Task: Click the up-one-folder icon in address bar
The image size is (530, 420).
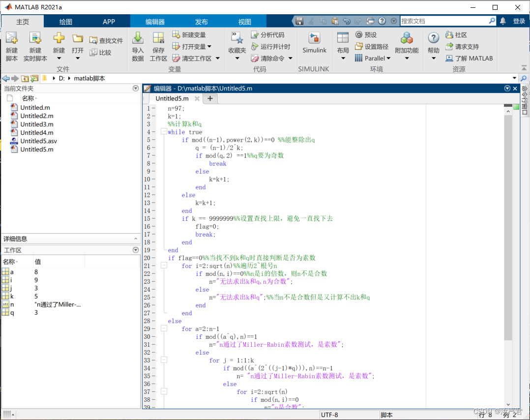Action: tap(25, 79)
